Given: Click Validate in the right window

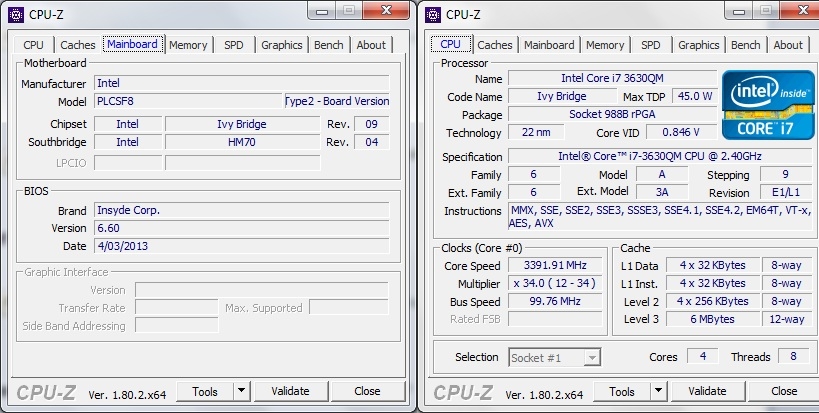Looking at the screenshot, I should 707,392.
